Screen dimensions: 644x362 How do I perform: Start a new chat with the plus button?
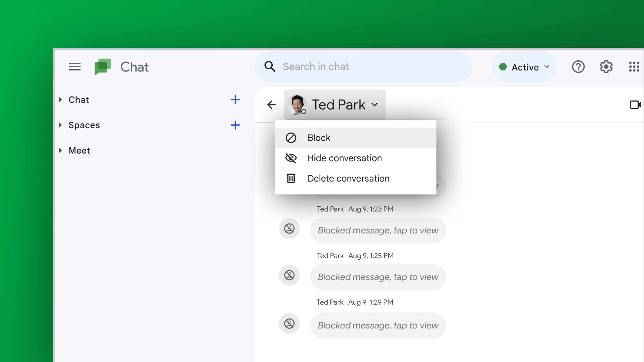235,99
